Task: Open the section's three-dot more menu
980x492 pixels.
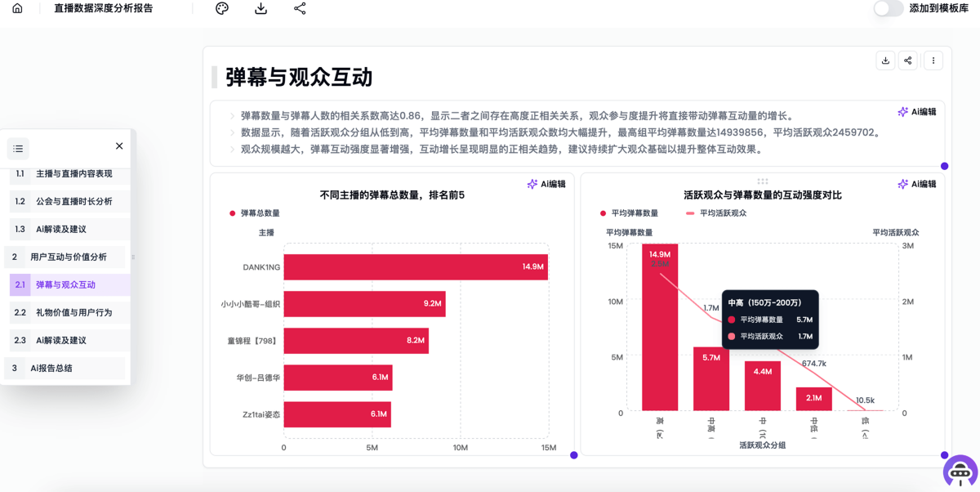Action: (933, 60)
